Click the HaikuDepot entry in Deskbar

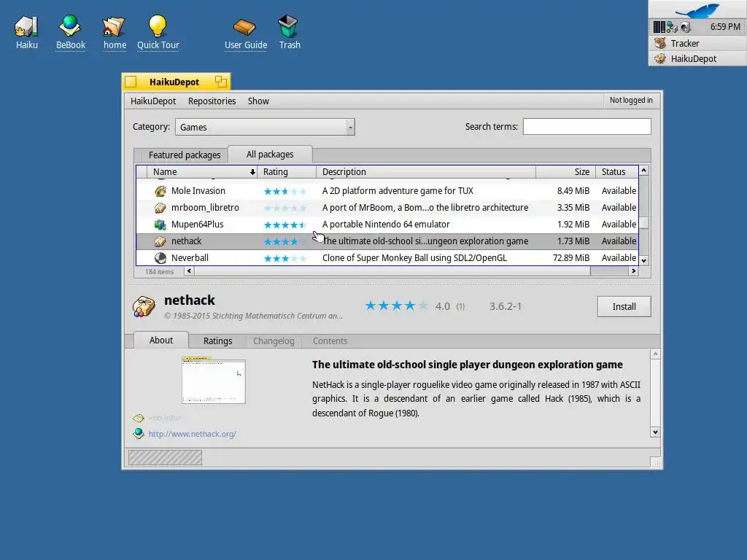click(x=697, y=58)
